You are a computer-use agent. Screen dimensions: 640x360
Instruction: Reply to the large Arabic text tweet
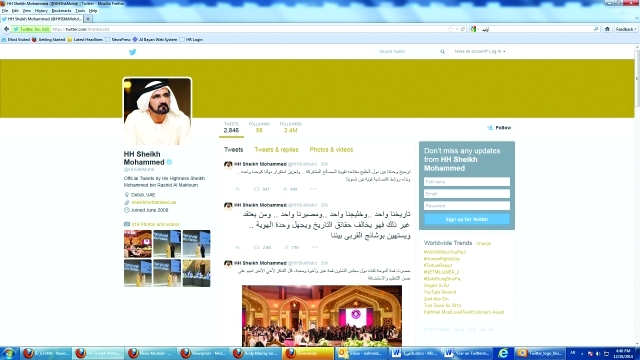click(x=238, y=247)
